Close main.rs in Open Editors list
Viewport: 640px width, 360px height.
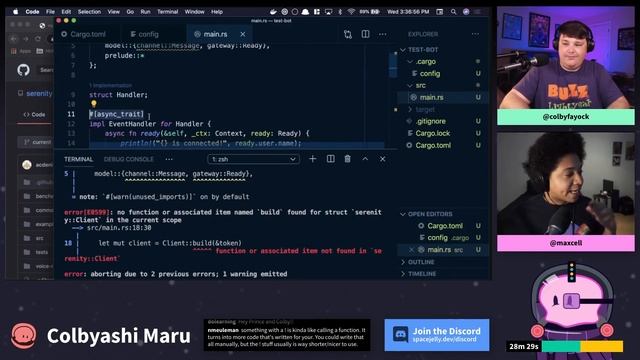pyautogui.click(x=411, y=249)
